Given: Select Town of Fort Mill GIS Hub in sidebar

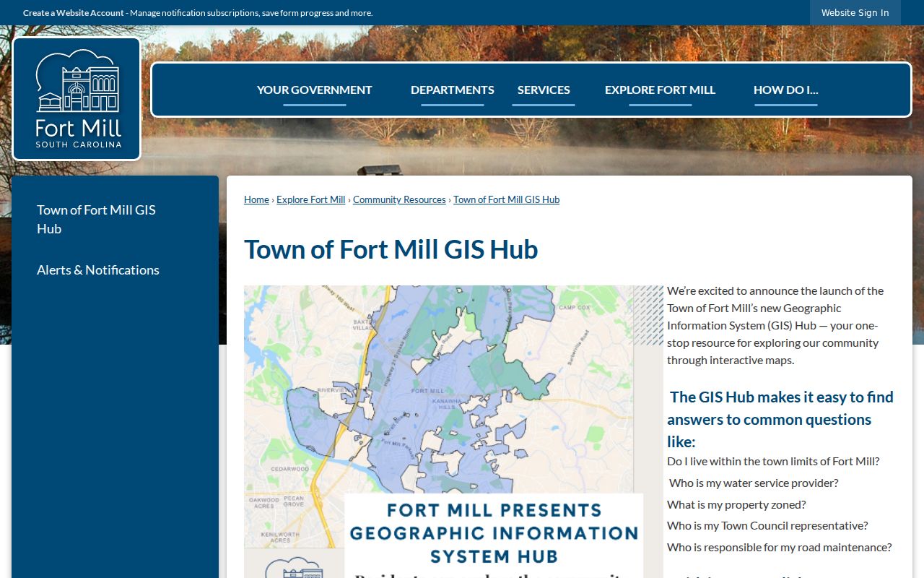Looking at the screenshot, I should pyautogui.click(x=96, y=219).
